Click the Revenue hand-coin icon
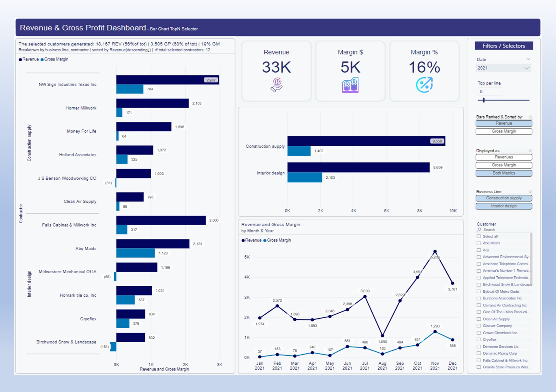This screenshot has height=392, width=556. coord(276,85)
